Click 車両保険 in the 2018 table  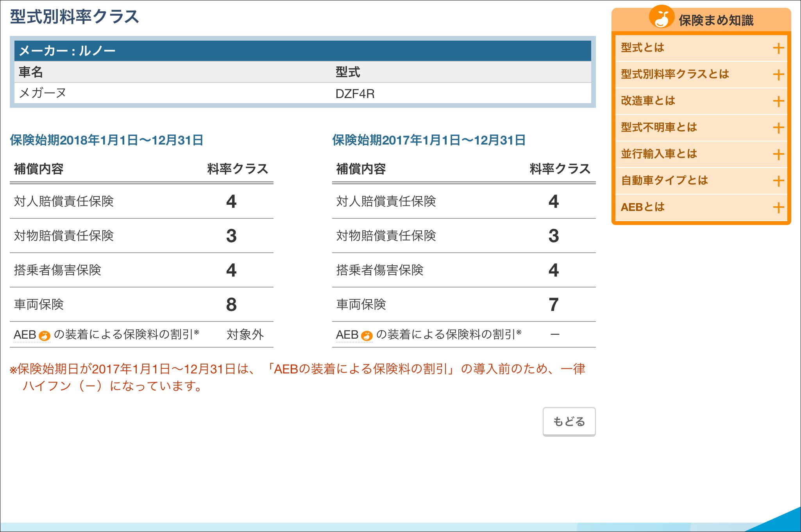pyautogui.click(x=39, y=304)
